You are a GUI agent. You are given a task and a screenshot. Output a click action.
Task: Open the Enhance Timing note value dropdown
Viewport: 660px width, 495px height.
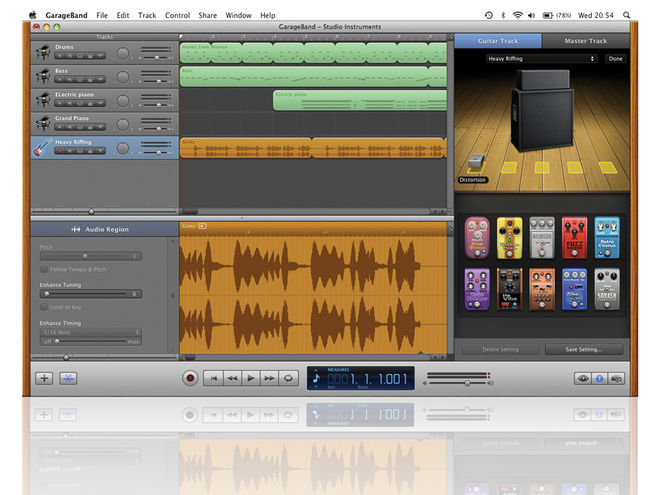(90, 332)
